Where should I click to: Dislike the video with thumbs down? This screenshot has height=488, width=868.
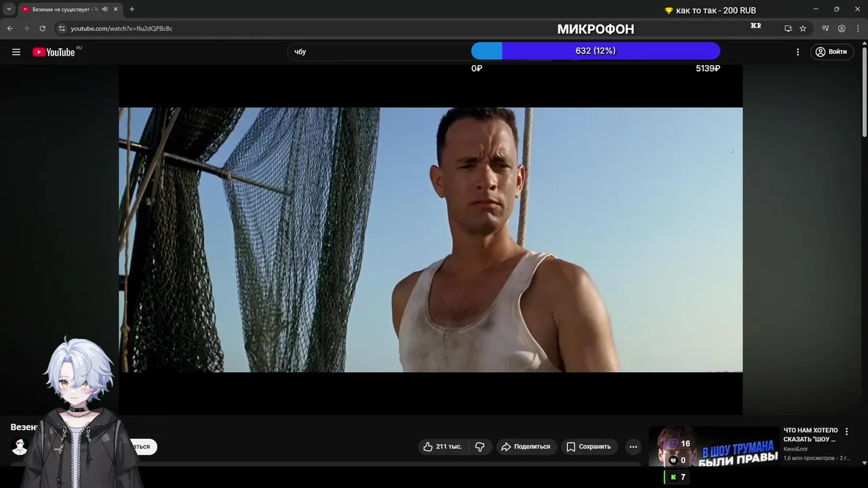480,447
